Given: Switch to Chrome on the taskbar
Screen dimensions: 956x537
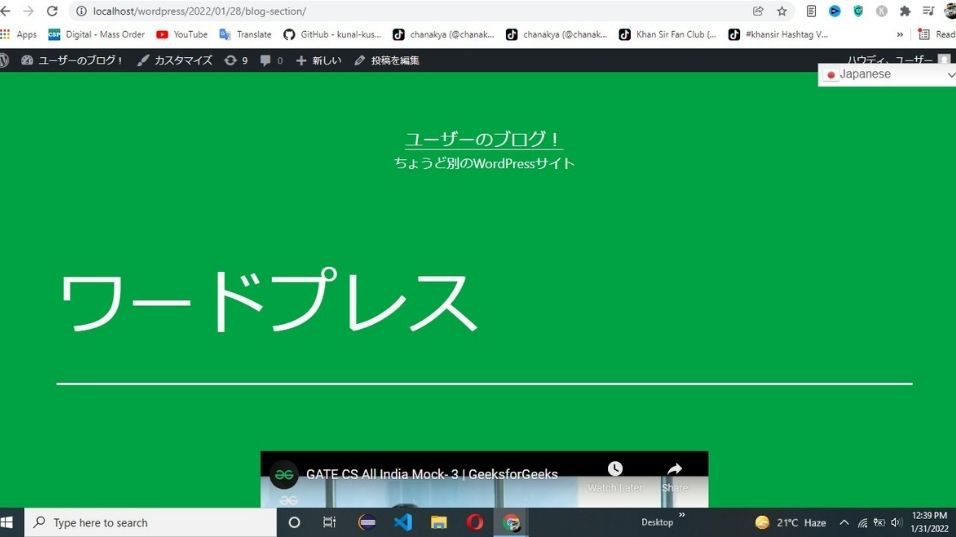Looking at the screenshot, I should point(511,522).
